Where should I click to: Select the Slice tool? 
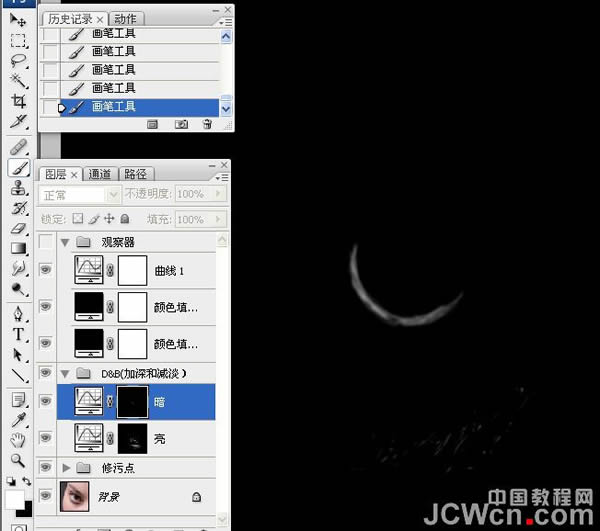pyautogui.click(x=18, y=122)
